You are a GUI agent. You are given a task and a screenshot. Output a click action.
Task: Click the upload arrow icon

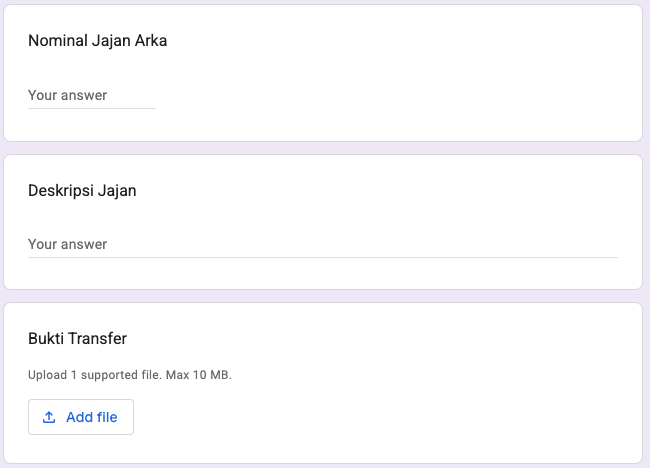pyautogui.click(x=49, y=417)
